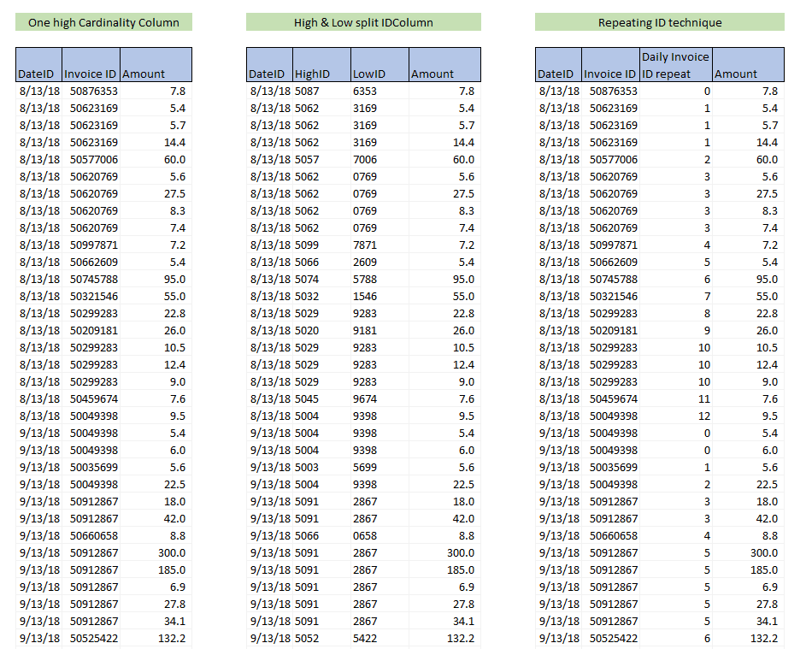Select Amount 95.0 in High & Low split table
The height and width of the screenshot is (649, 812).
(444, 279)
